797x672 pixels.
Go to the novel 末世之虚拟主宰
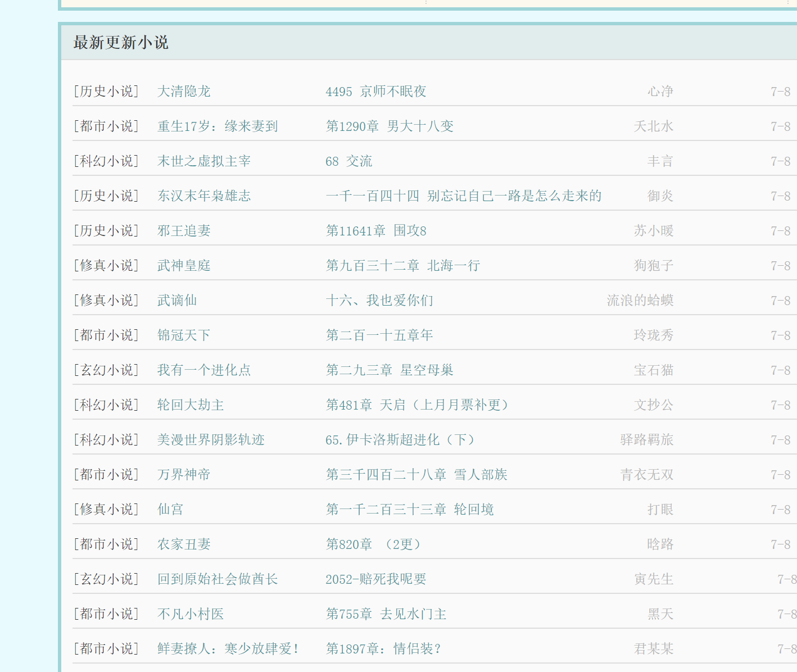pos(204,161)
